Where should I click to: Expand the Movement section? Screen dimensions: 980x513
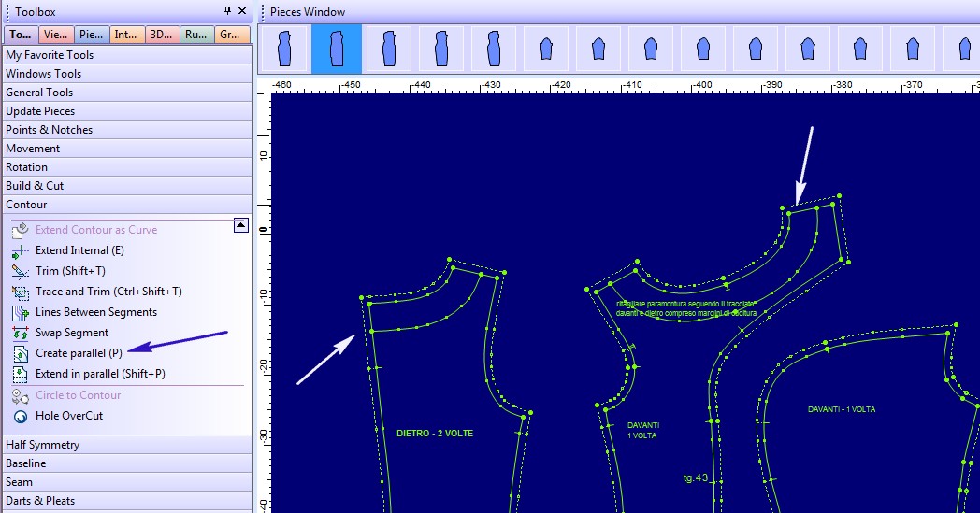[x=127, y=149]
